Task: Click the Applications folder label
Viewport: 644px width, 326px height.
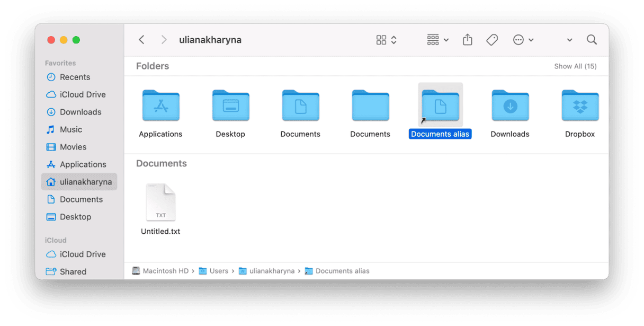Action: click(160, 134)
